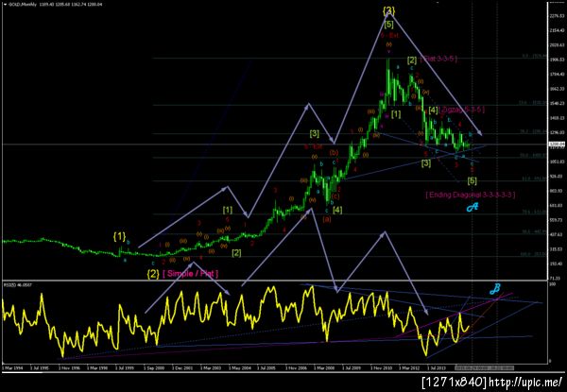Screen dimensions: 567x392
Task: Click the red (a) corrective wave label
Action: (327, 218)
